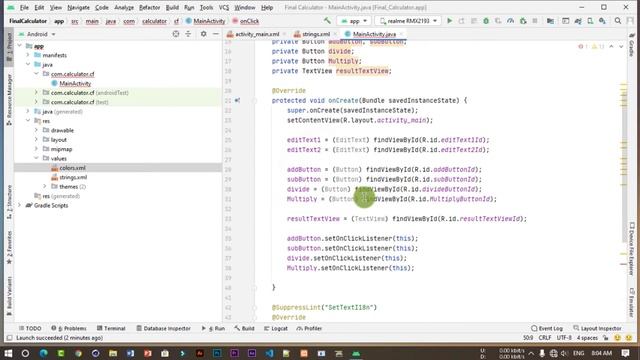Click the CRLF line separator in the status bar
Screen dimensions: 640x360
pyautogui.click(x=544, y=338)
